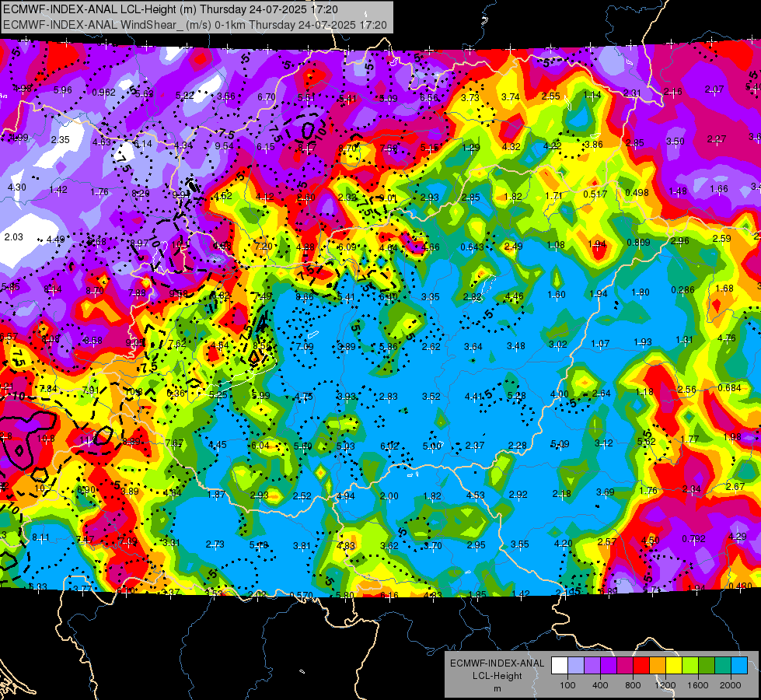Select the medium violet swatch left of 400
Image resolution: width=761 pixels, height=700 pixels.
[592, 665]
